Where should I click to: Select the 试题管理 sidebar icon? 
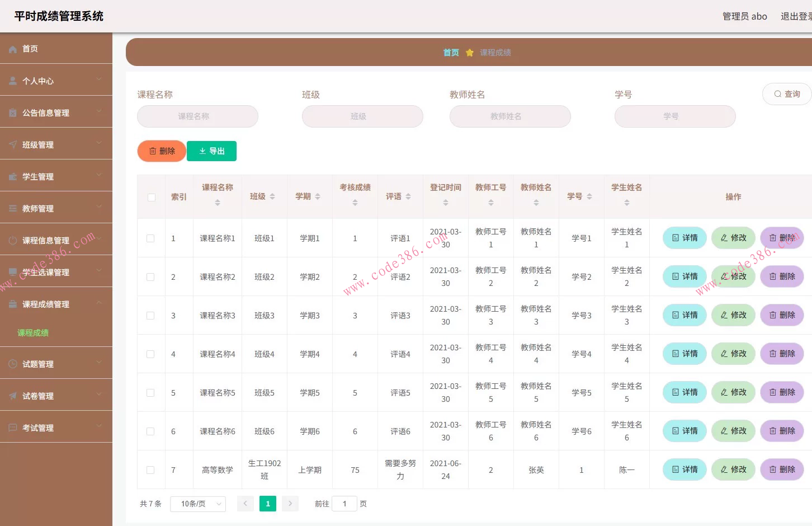tap(12, 363)
